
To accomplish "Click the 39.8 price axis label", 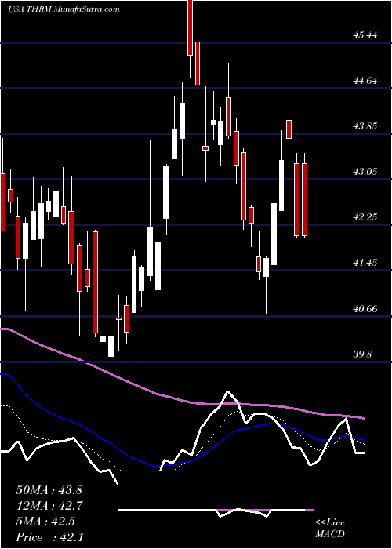I will pyautogui.click(x=362, y=354).
